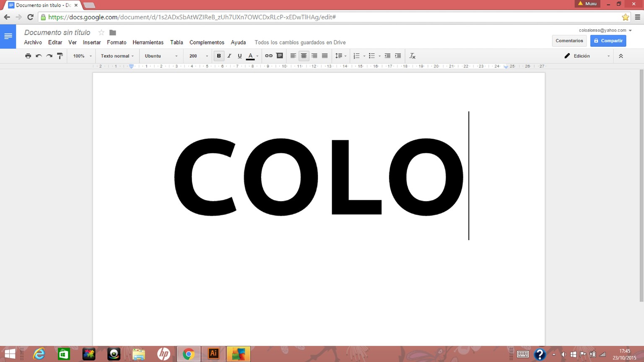The height and width of the screenshot is (362, 644).
Task: Open the Texto normal style dropdown
Action: point(117,56)
